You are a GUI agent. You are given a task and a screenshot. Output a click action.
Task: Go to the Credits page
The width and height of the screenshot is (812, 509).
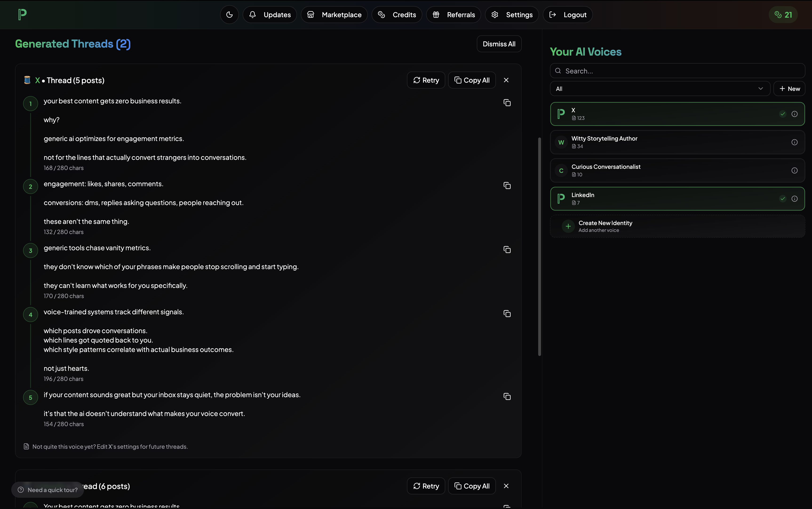(397, 14)
